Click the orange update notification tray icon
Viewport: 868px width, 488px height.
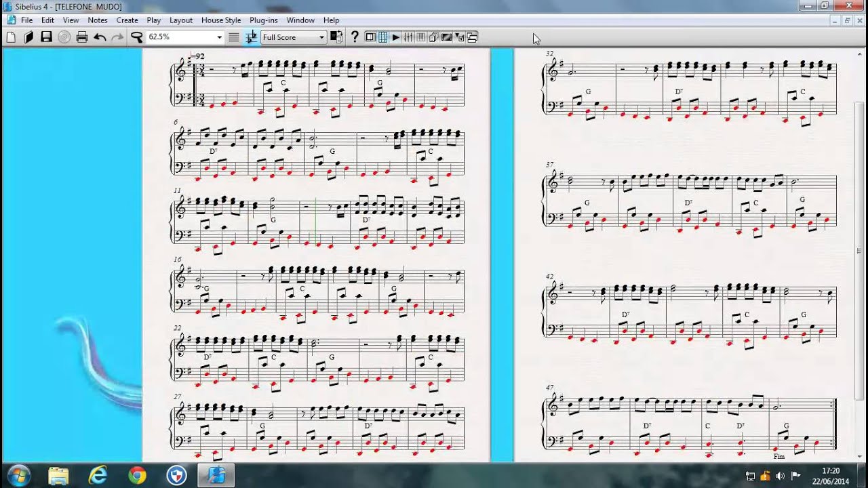[x=766, y=476]
